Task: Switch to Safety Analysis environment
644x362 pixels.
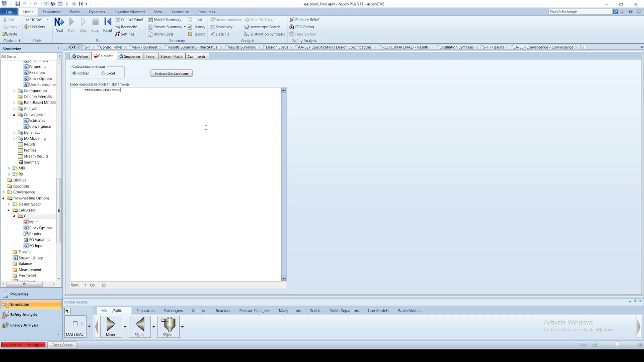Action: [x=31, y=315]
